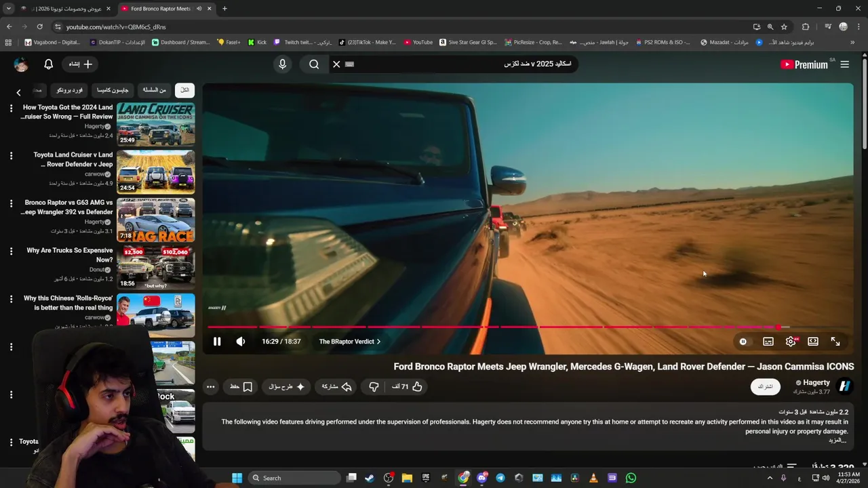Reload the page
This screenshot has width=868, height=488.
[39, 26]
